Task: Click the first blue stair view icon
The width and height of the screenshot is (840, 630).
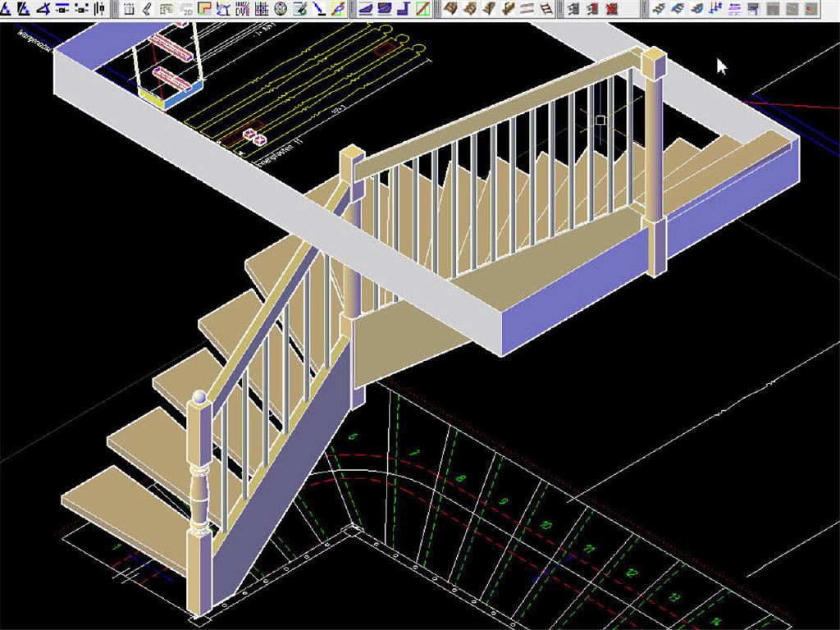Action: pos(659,10)
